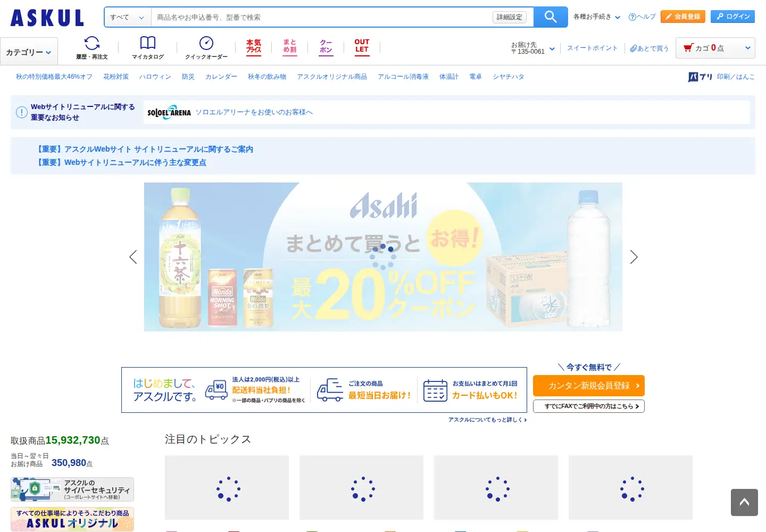Click the search input field

[x=322, y=17]
